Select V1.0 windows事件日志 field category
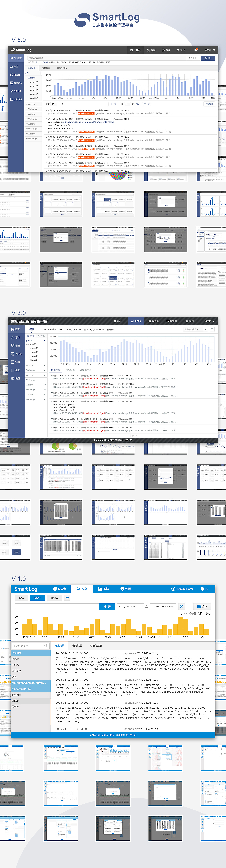Viewport: 226px width, 868px height. (31, 689)
